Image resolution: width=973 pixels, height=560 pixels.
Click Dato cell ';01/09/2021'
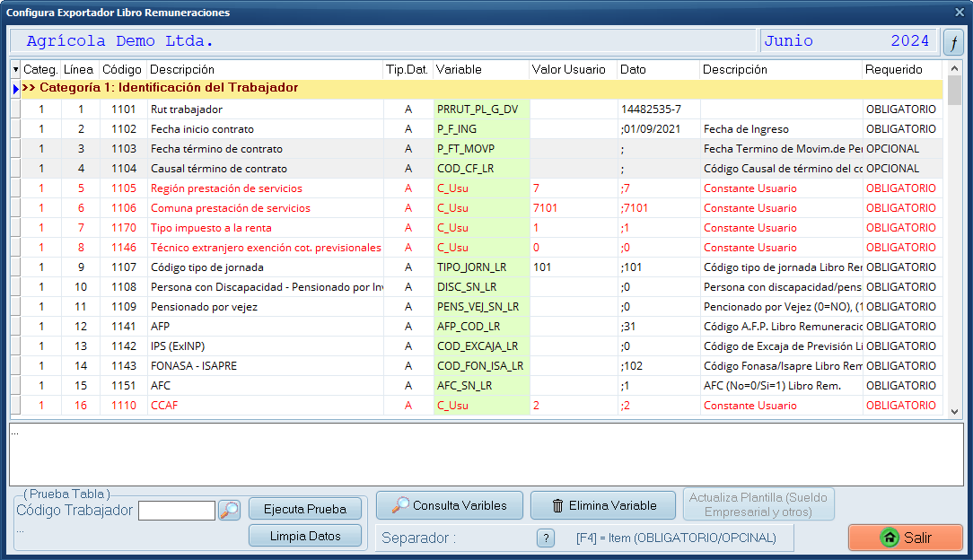pos(658,129)
